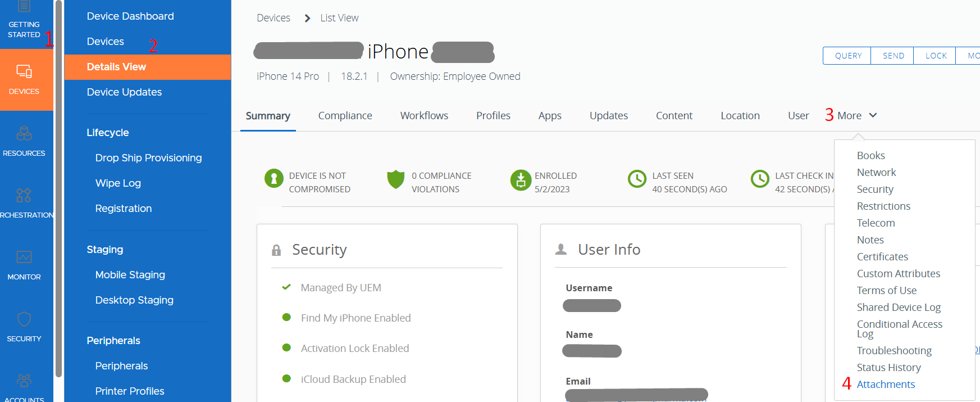This screenshot has width=980, height=402.
Task: Open the Devices section icon in sidebar
Action: pos(24,72)
